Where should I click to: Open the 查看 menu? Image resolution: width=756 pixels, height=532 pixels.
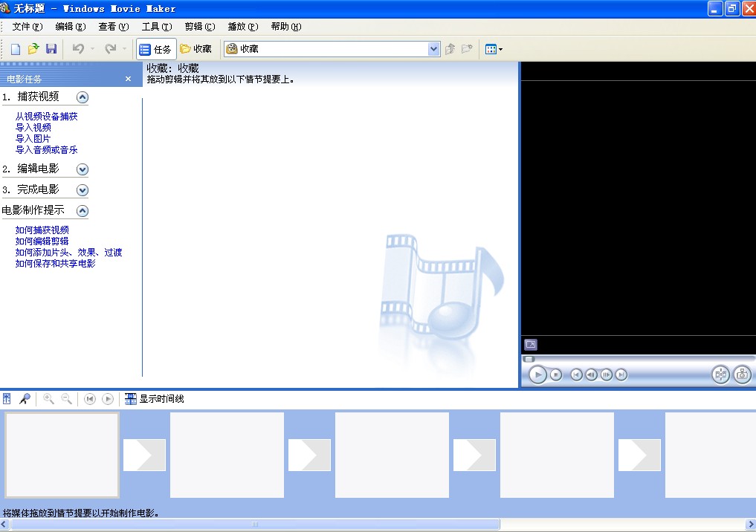[x=114, y=27]
